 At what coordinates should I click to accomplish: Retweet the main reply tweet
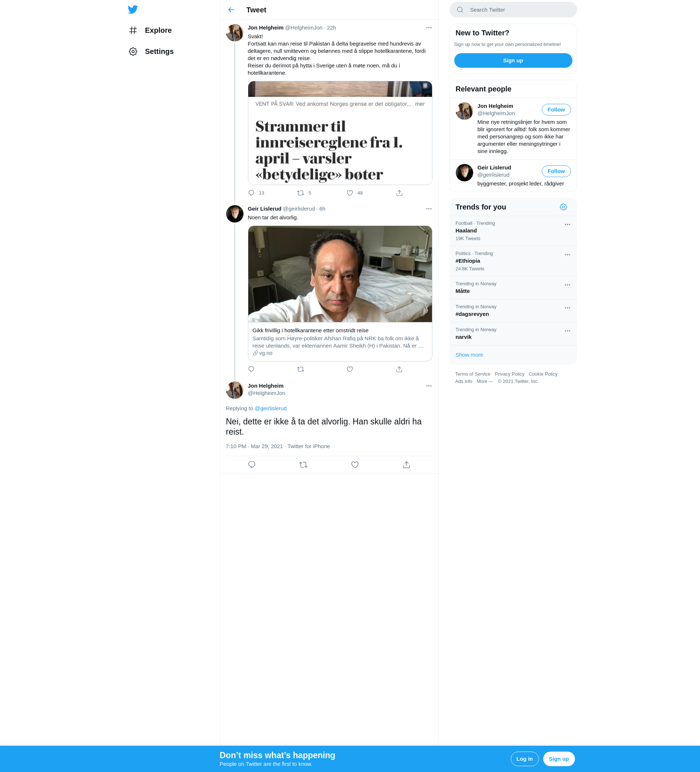[x=303, y=465]
